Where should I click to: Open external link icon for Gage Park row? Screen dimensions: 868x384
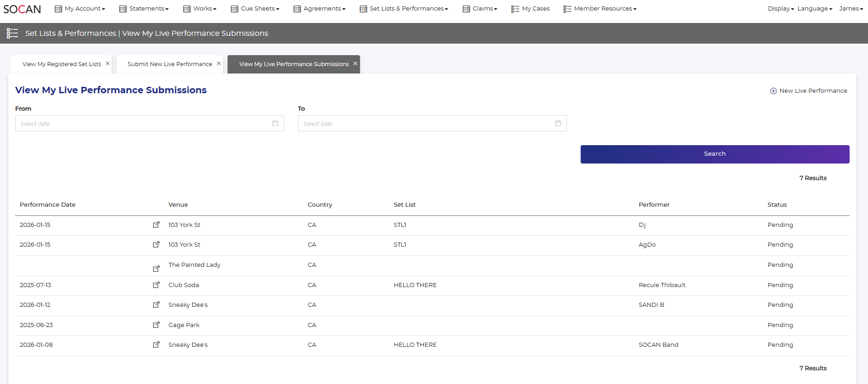click(156, 325)
